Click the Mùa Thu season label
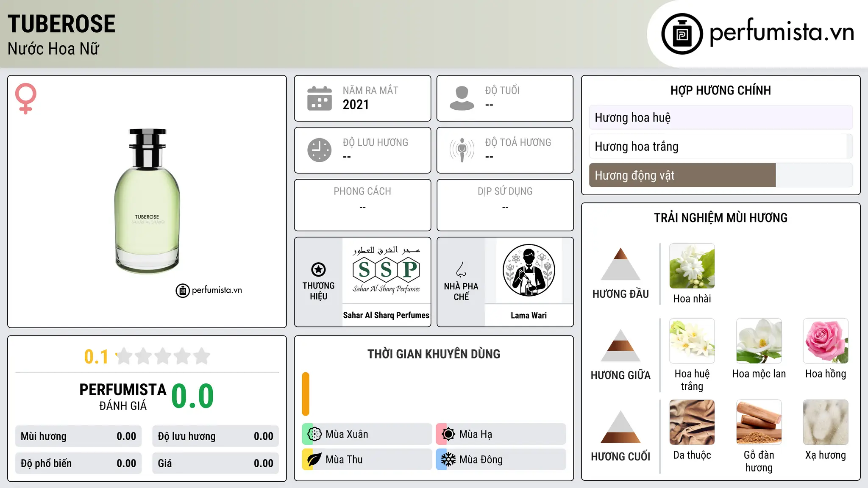The height and width of the screenshot is (488, 868). coord(344,460)
